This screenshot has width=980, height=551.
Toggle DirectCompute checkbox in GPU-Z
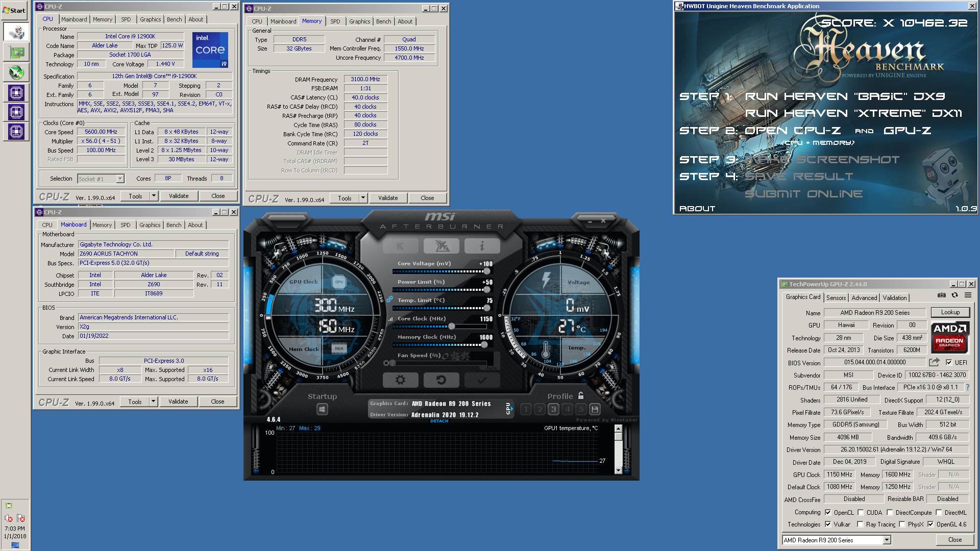click(x=890, y=512)
